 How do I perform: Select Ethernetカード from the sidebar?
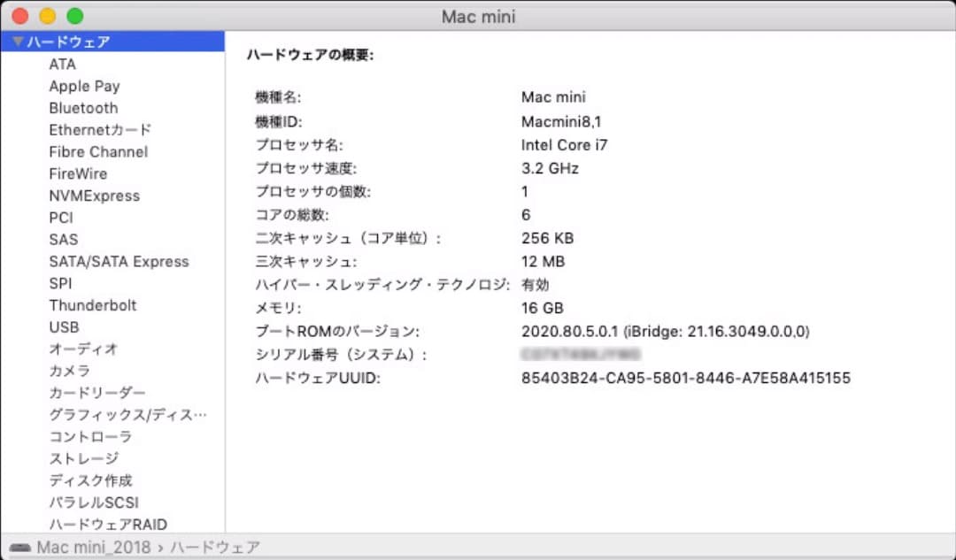pos(101,129)
